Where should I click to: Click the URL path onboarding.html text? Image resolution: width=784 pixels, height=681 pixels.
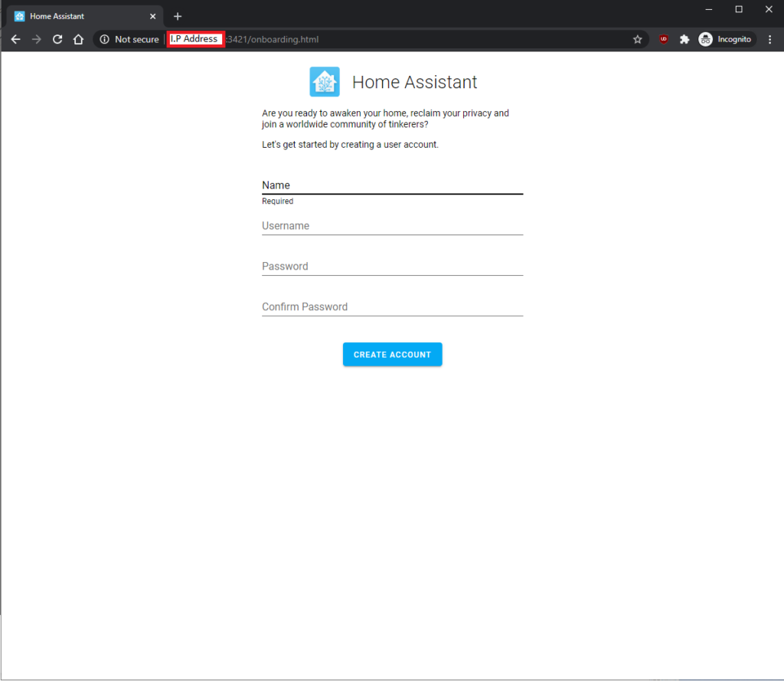pyautogui.click(x=285, y=40)
